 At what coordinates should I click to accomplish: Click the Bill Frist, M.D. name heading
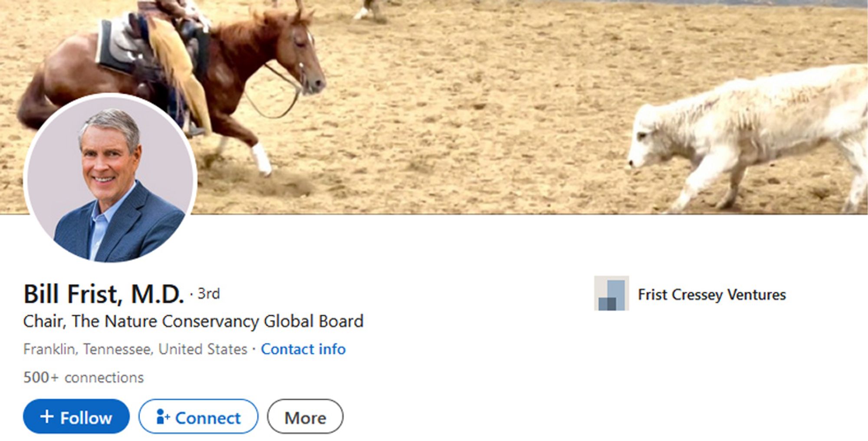click(104, 294)
